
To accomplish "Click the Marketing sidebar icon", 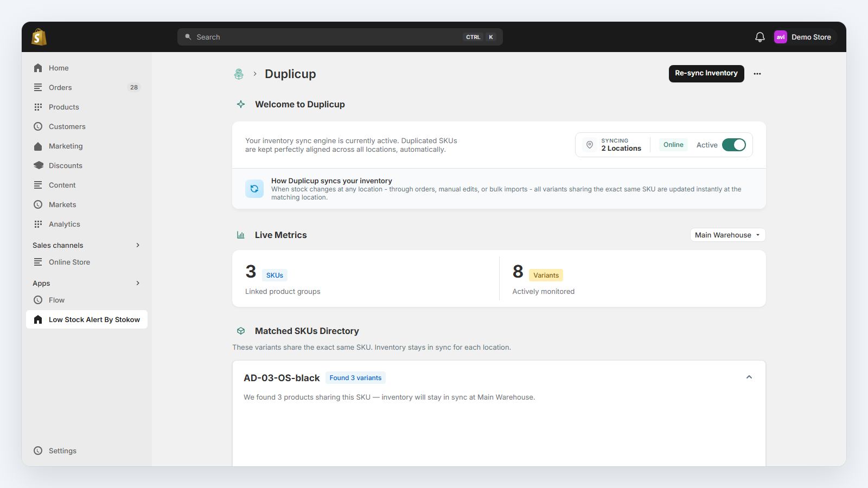I will click(x=38, y=146).
